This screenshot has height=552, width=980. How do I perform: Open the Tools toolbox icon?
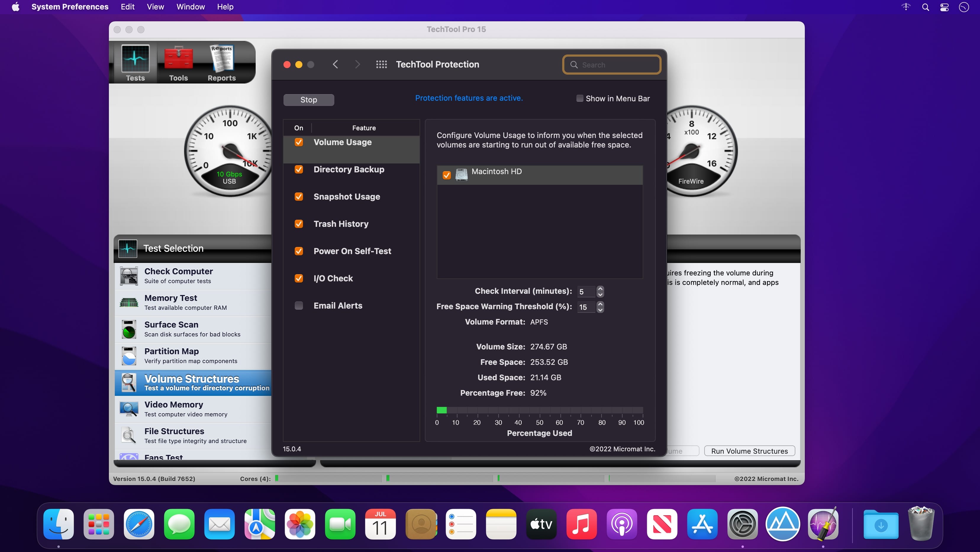(x=178, y=59)
